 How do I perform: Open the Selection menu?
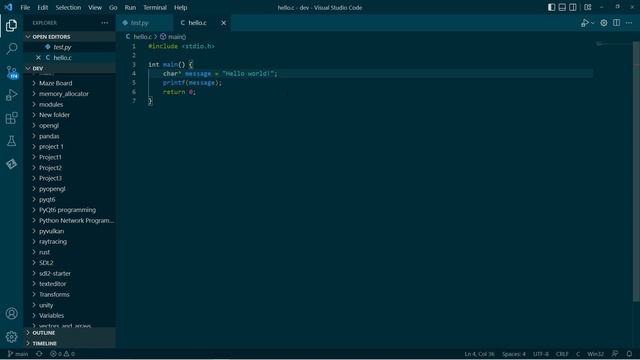[x=68, y=7]
